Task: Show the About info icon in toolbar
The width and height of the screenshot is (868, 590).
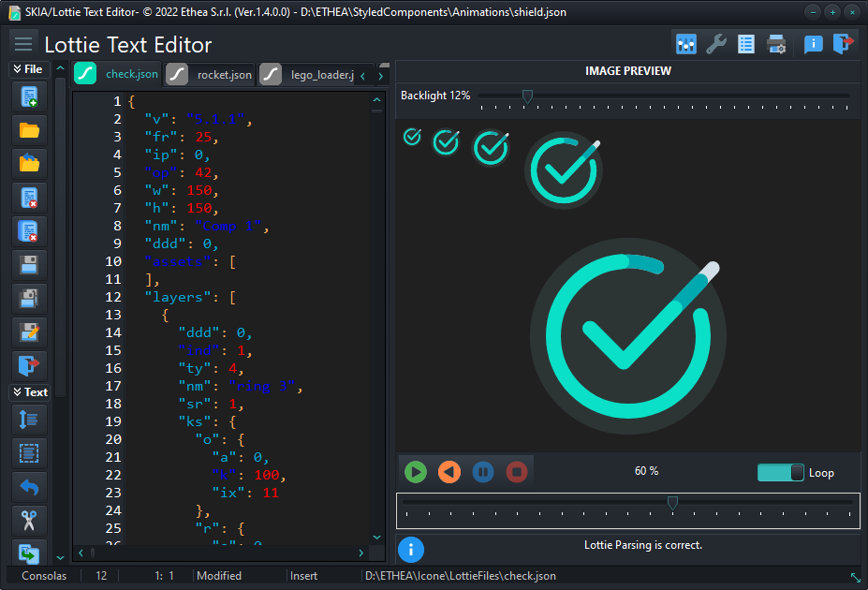Action: coord(813,44)
